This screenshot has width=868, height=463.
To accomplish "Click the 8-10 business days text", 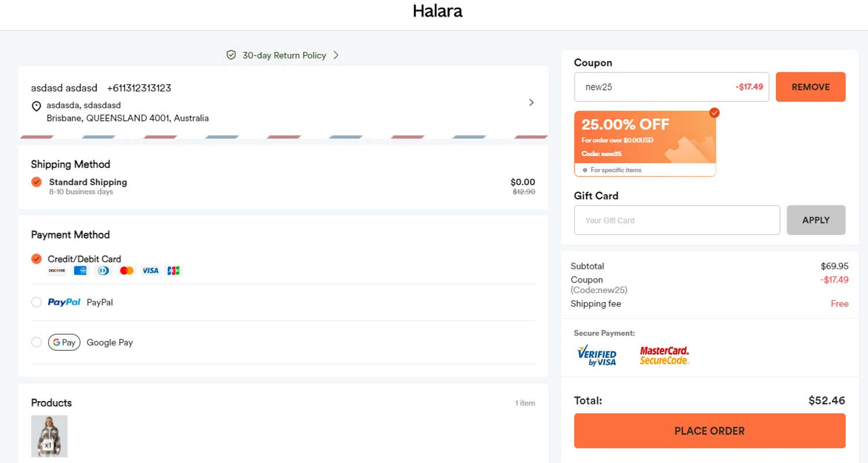I will click(81, 192).
